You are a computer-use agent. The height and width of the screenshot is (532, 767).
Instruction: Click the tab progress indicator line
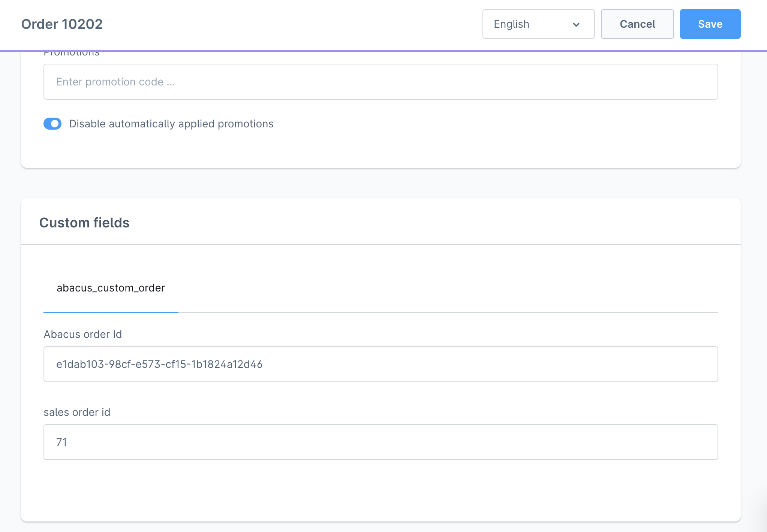point(110,311)
